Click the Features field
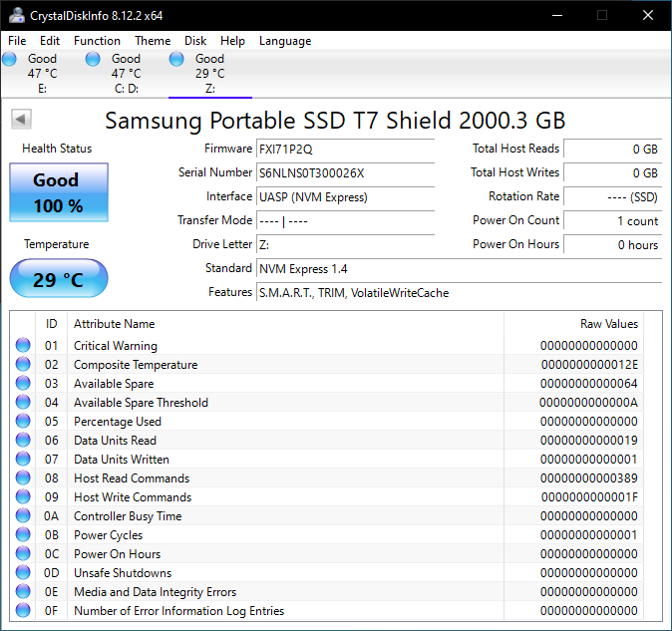This screenshot has width=672, height=631. [x=460, y=293]
